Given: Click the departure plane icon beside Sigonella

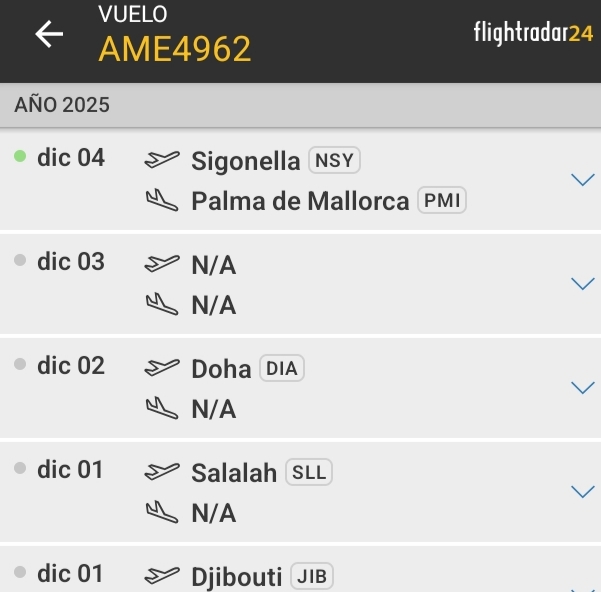Looking at the screenshot, I should 162,160.
